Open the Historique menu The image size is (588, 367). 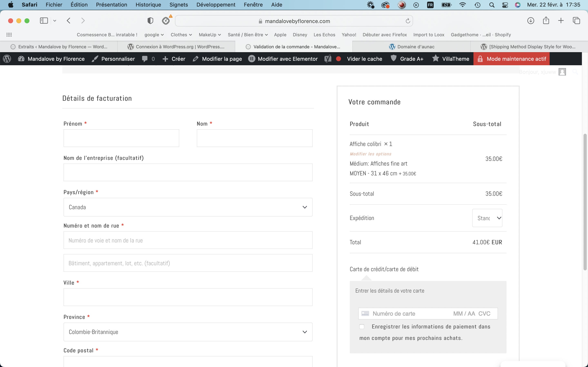pos(148,5)
